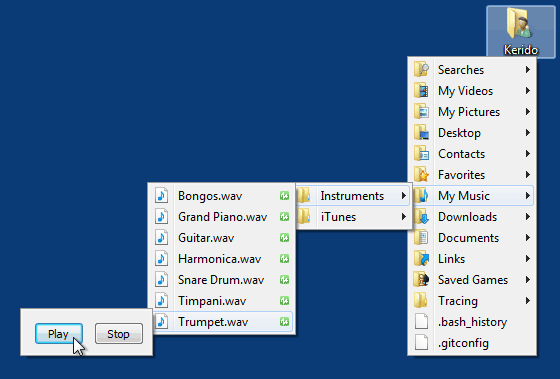
Task: Click the Stop button
Action: [119, 334]
